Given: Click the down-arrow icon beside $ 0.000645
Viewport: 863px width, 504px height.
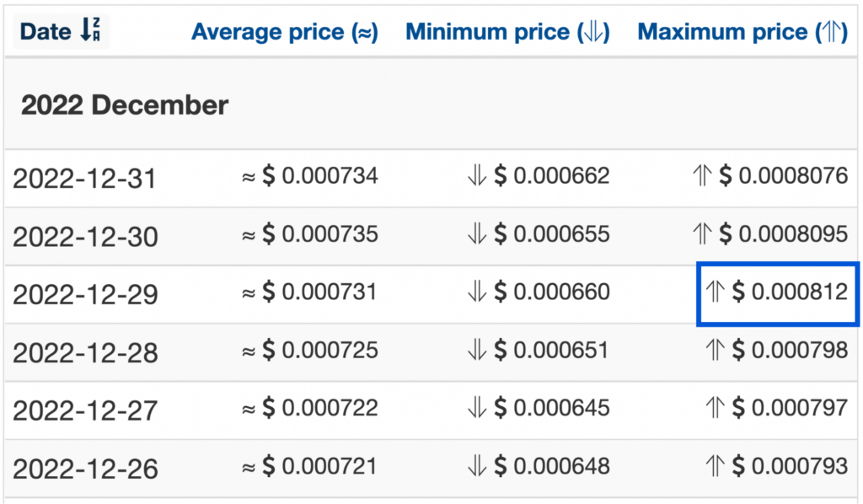Looking at the screenshot, I should pyautogui.click(x=477, y=408).
